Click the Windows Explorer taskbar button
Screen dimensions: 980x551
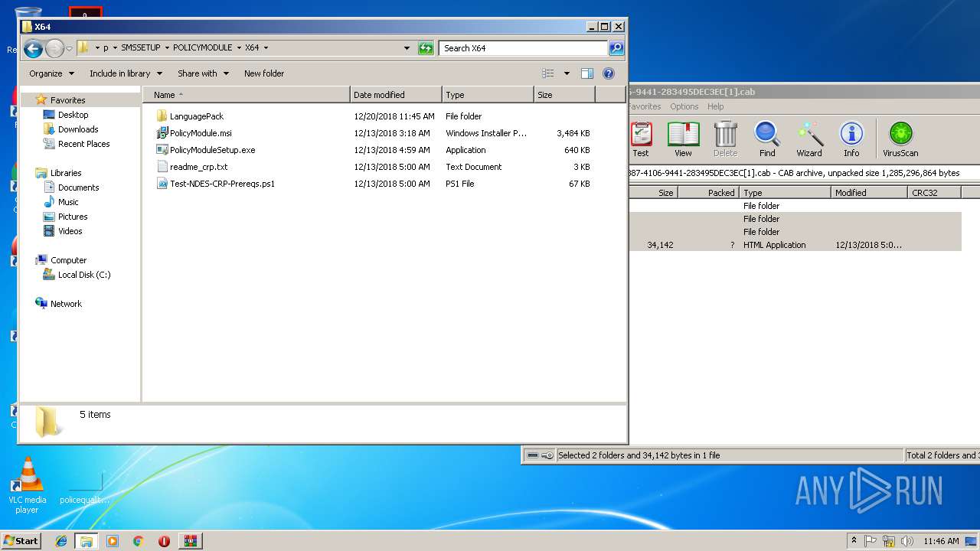pyautogui.click(x=87, y=541)
